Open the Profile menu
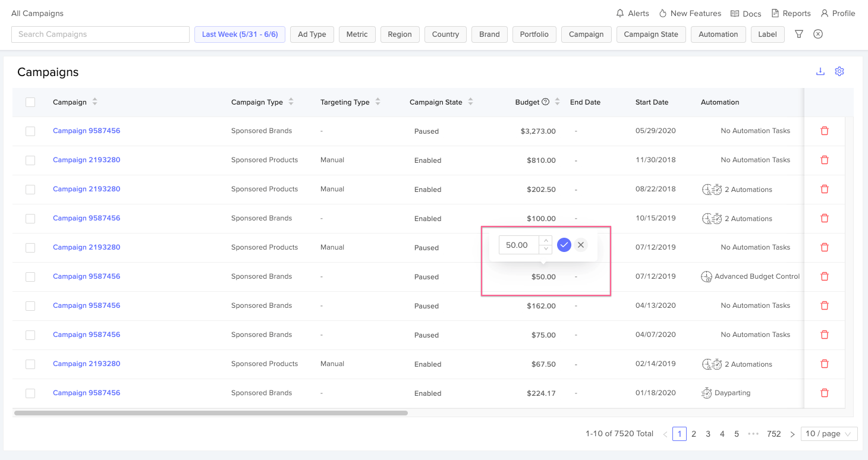The height and width of the screenshot is (460, 868). pyautogui.click(x=838, y=13)
